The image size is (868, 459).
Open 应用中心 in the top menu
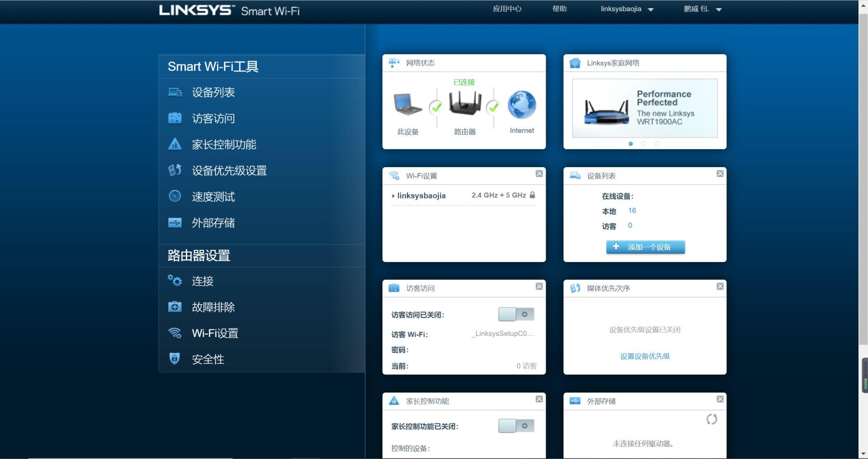coord(507,9)
